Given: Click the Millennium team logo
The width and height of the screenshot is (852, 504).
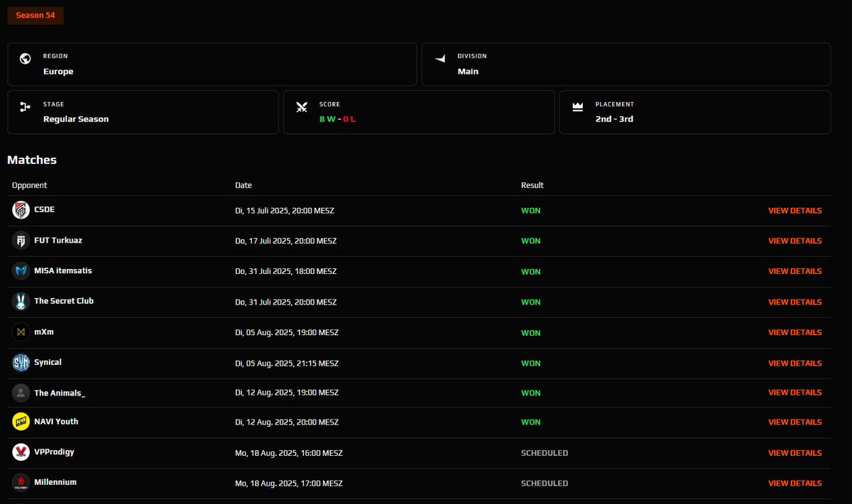Looking at the screenshot, I should click(x=21, y=483).
